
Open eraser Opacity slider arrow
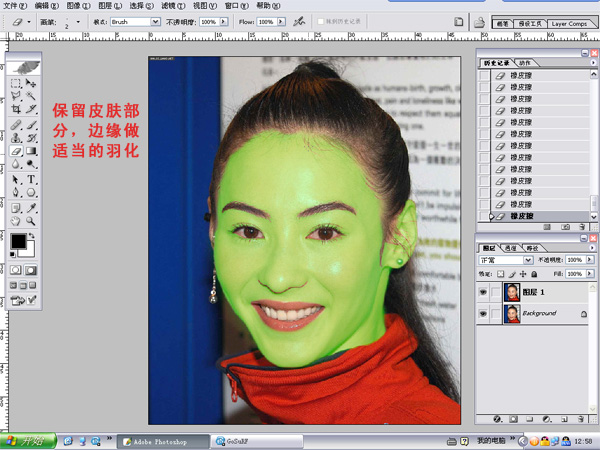(224, 22)
